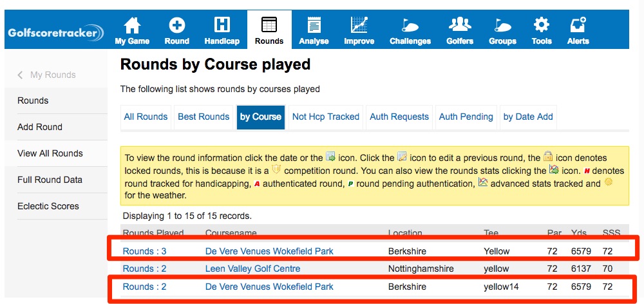Click the My Game house icon
Viewport: 644px width, 304px height.
click(132, 25)
